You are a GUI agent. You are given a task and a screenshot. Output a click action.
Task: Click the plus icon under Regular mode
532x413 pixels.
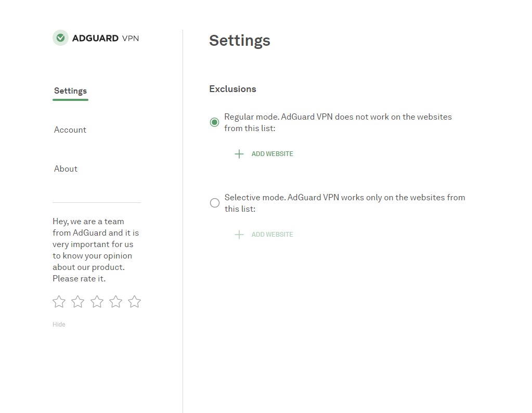[239, 154]
